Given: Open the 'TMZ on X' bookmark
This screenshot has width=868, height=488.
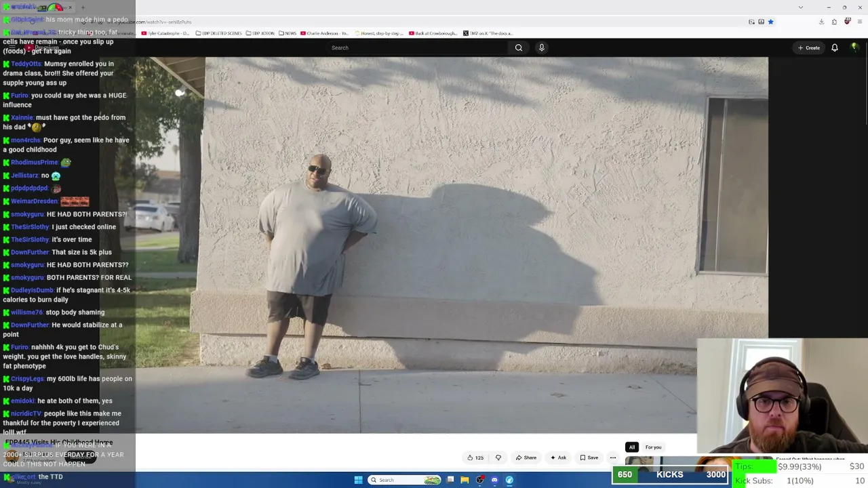Looking at the screenshot, I should 488,33.
